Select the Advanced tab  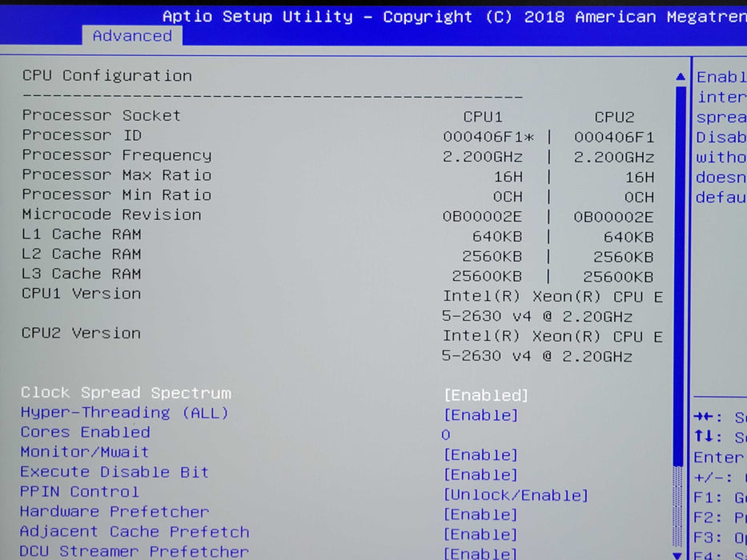click(x=132, y=36)
